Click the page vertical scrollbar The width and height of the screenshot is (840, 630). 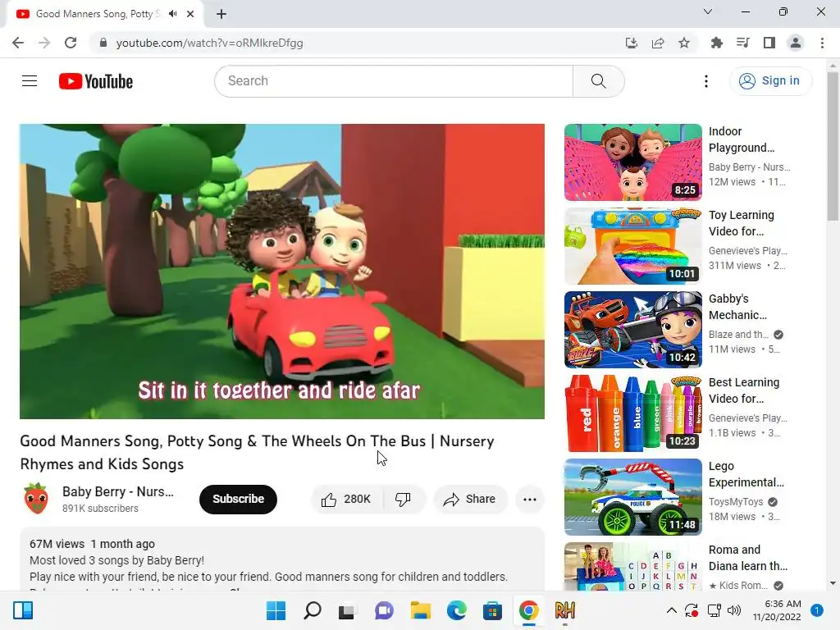point(833,146)
